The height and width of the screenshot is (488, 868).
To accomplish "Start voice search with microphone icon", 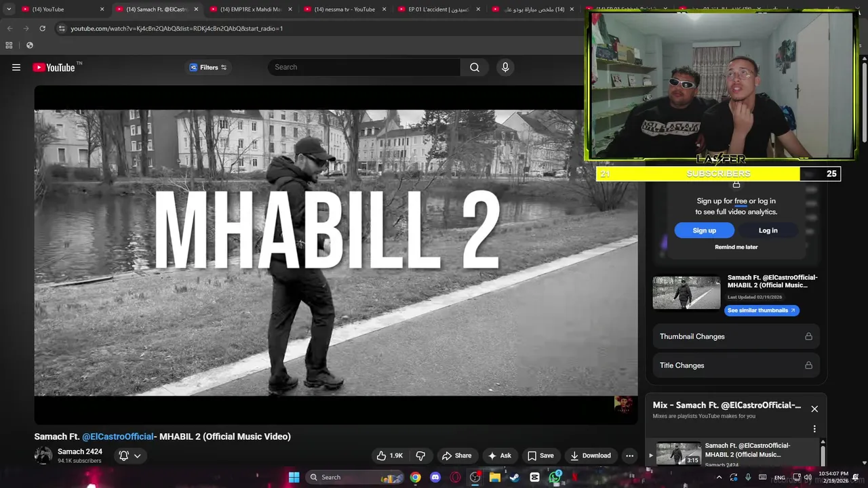I will point(505,67).
